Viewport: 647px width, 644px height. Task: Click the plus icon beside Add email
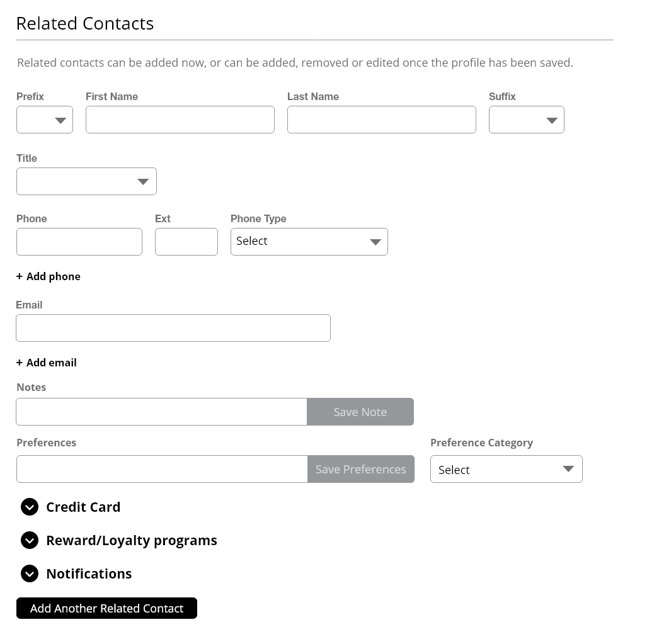point(20,363)
